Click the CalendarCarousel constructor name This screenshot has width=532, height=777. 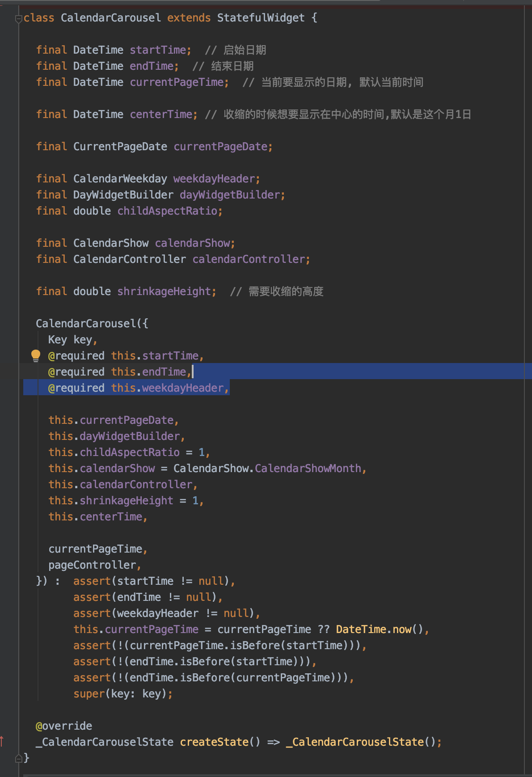pos(86,324)
